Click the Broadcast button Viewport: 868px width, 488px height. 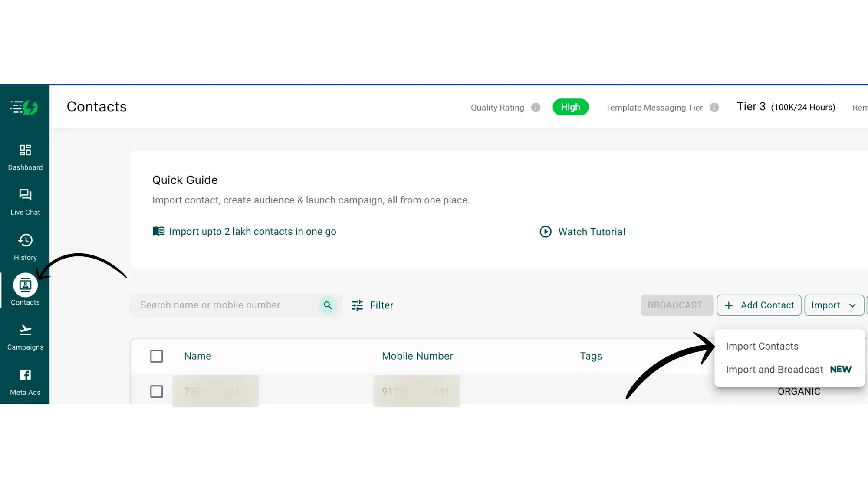[x=677, y=305]
